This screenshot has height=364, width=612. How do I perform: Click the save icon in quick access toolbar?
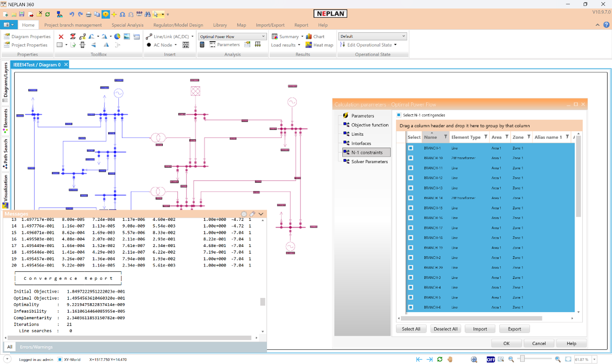pos(21,14)
